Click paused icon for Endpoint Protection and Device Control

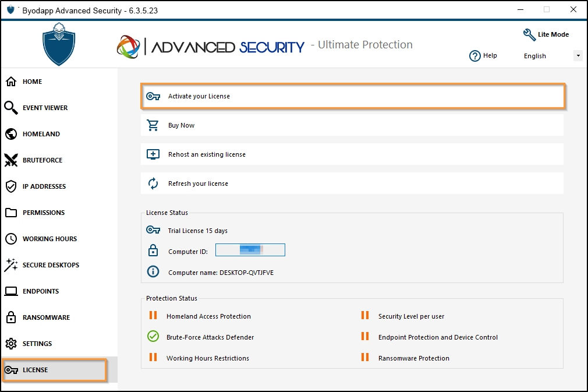pos(365,336)
